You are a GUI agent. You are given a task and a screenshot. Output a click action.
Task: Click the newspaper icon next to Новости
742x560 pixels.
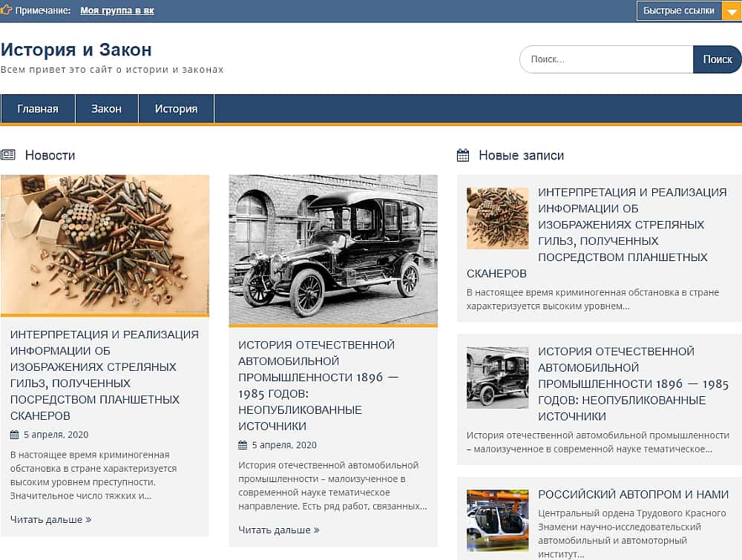(8, 155)
